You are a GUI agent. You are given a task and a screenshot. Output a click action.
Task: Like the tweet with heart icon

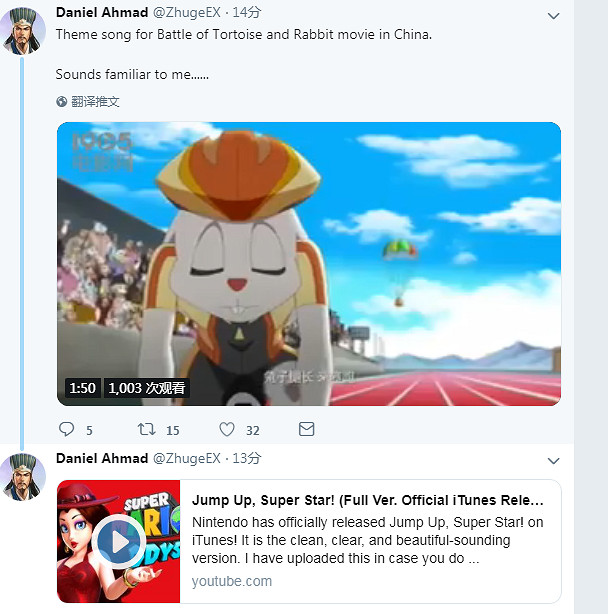227,429
